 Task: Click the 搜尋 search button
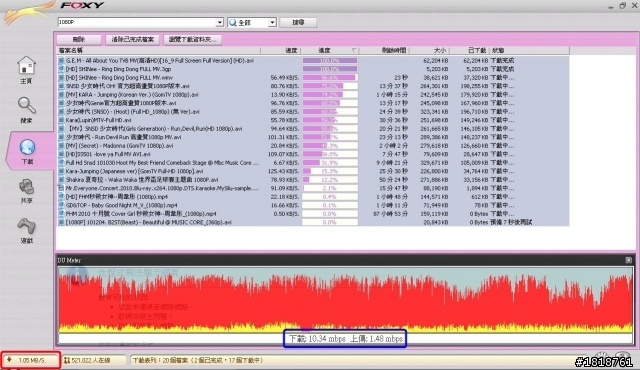tap(298, 22)
